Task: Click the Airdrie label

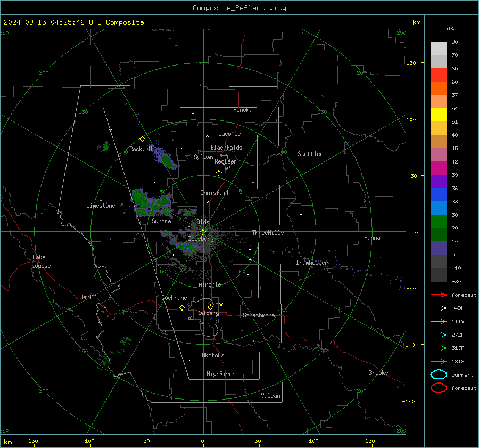Action: tap(210, 284)
